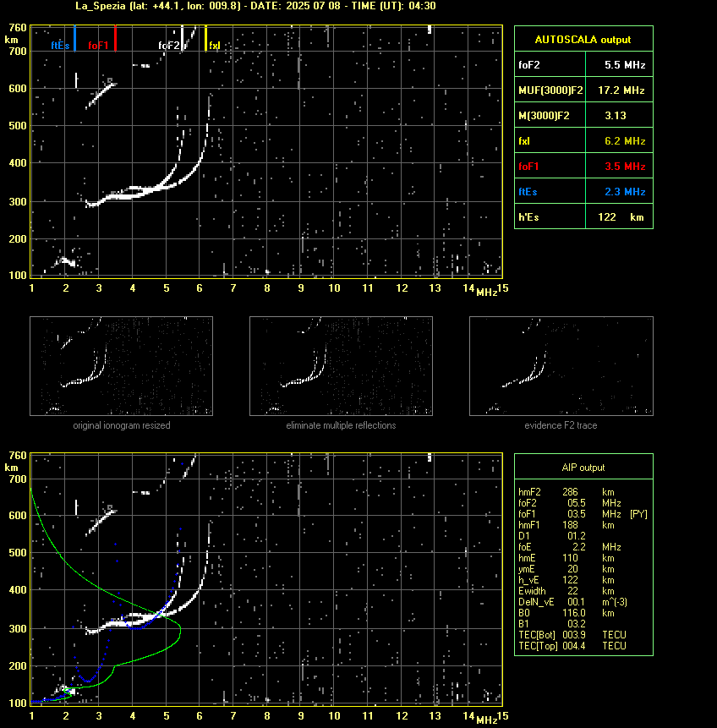Click the DelN_vE 00.1 row

tap(573, 602)
